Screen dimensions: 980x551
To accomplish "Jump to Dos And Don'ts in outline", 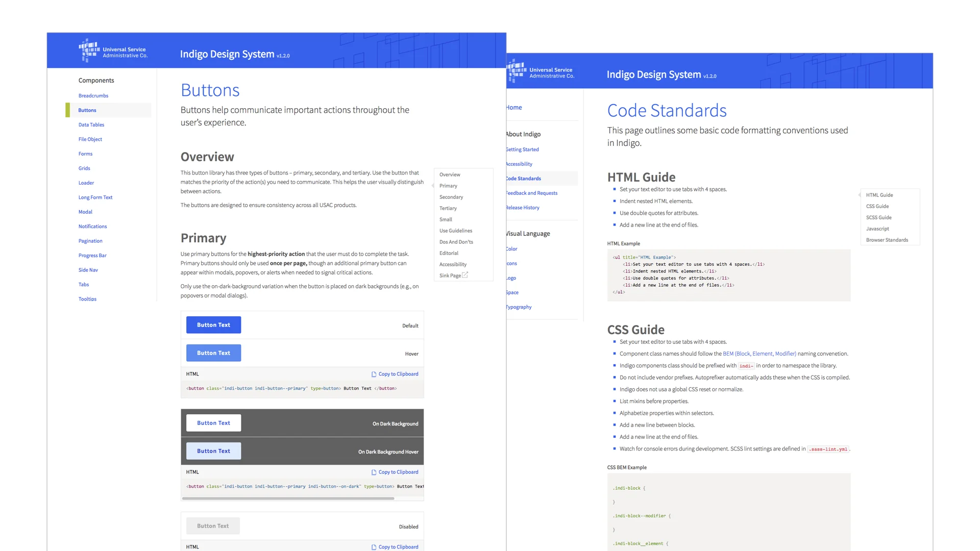I will click(x=456, y=242).
